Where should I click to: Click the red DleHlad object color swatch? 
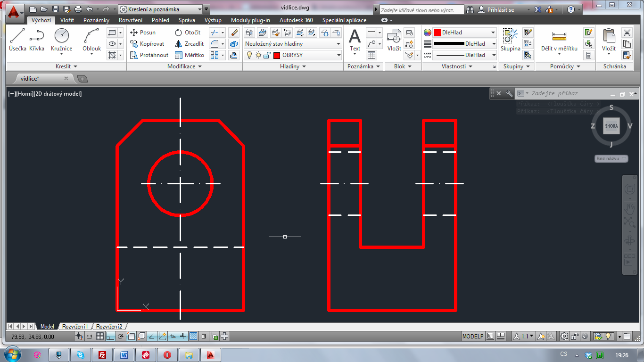point(438,33)
